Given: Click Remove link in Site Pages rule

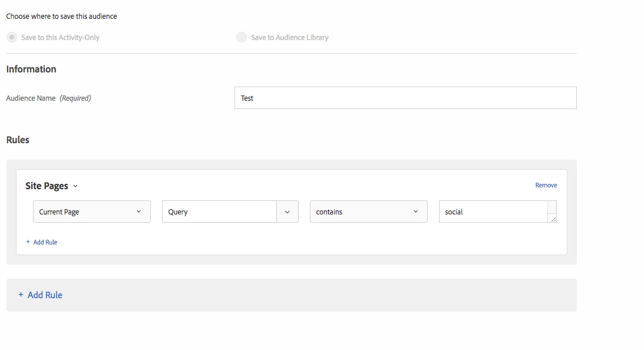Looking at the screenshot, I should click(x=546, y=185).
